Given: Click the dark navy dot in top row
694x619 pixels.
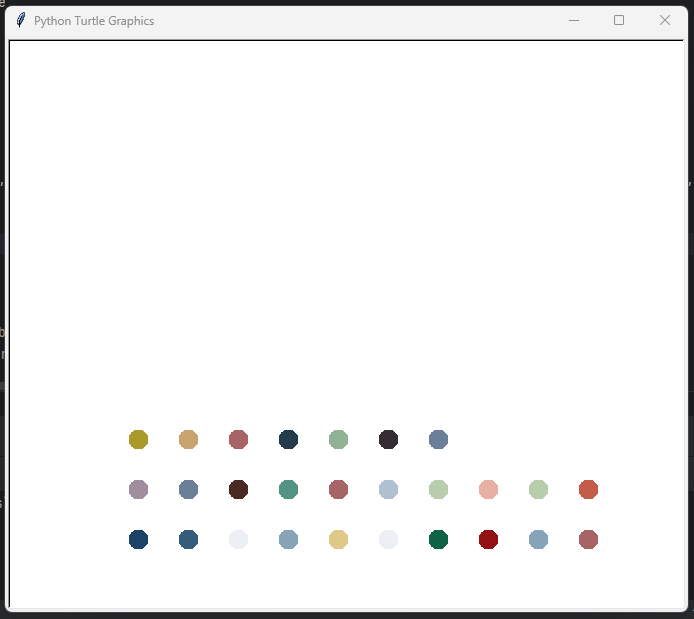Looking at the screenshot, I should [x=288, y=440].
